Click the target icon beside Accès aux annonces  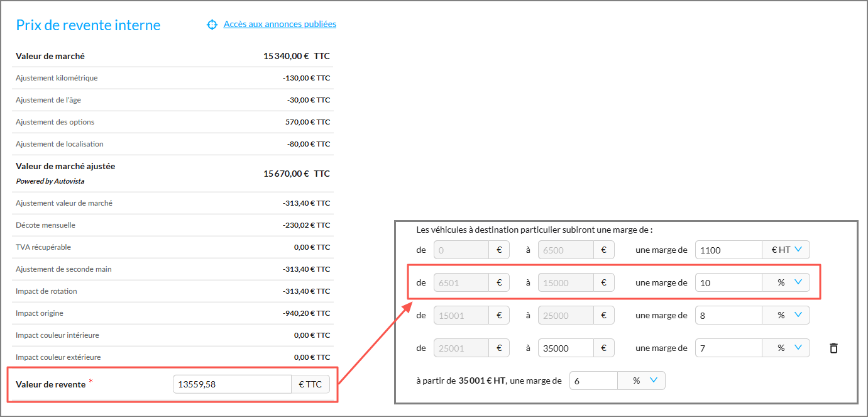212,25
